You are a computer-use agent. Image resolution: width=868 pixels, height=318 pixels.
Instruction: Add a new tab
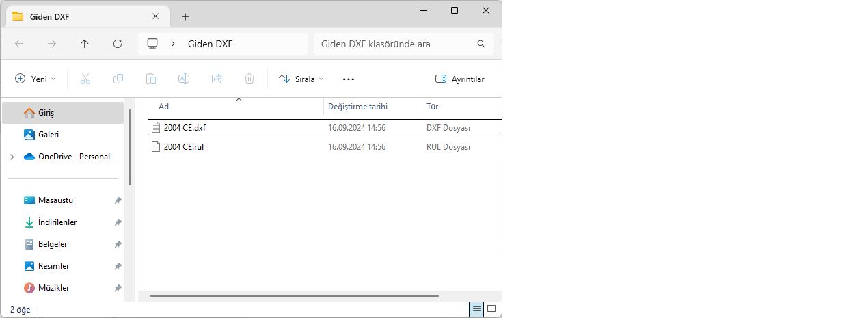point(185,16)
